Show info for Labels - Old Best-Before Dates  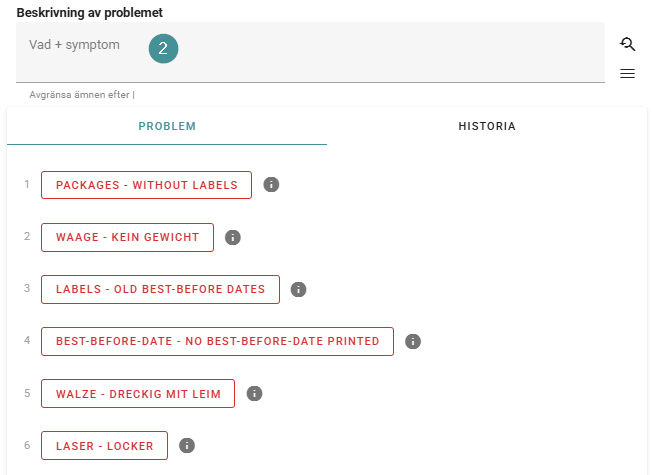(298, 289)
